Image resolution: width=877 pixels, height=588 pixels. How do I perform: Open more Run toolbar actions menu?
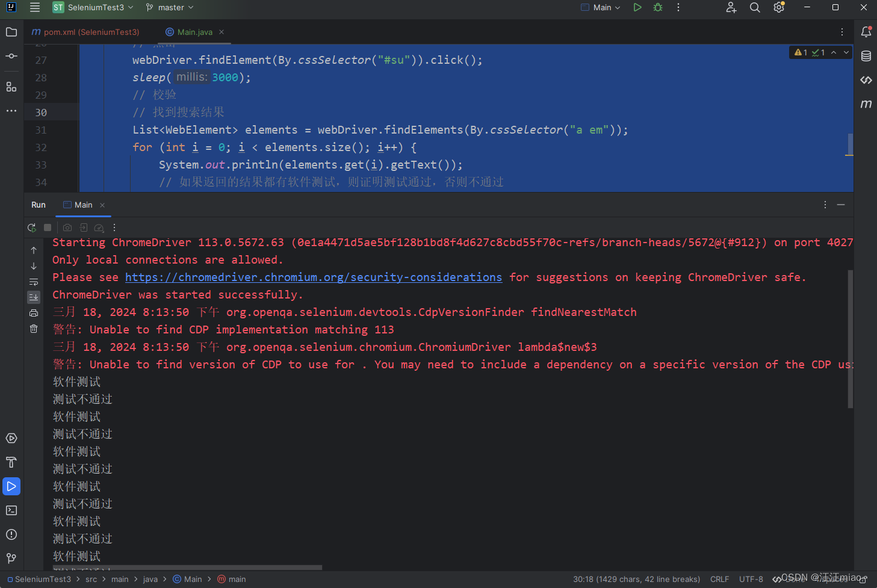coord(114,227)
